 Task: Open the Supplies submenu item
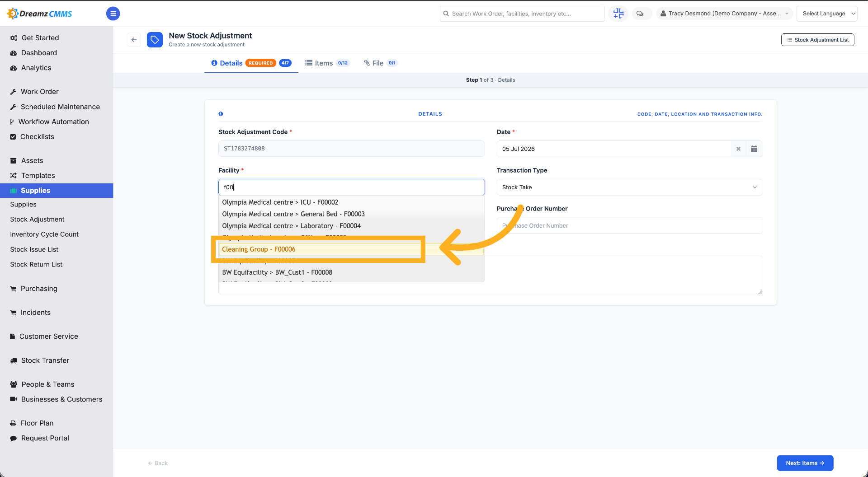point(23,204)
